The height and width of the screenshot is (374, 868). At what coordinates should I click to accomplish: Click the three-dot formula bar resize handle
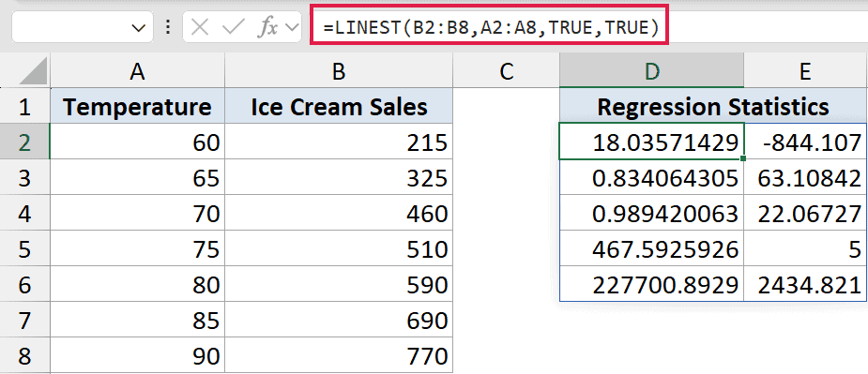[168, 27]
